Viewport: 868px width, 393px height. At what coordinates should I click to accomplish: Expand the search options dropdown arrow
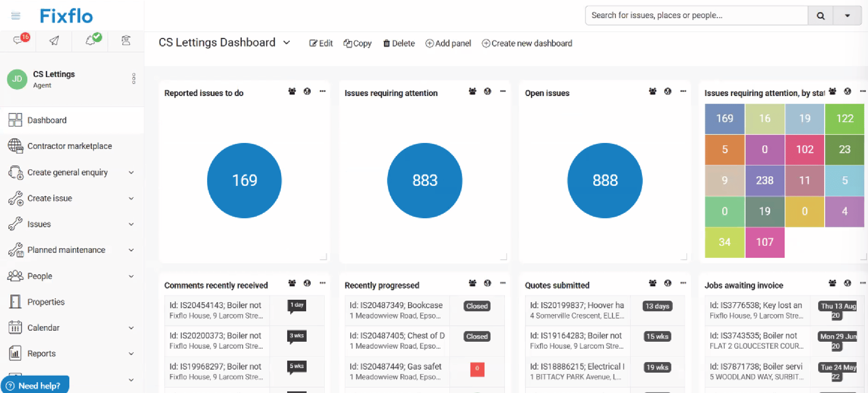tap(847, 15)
